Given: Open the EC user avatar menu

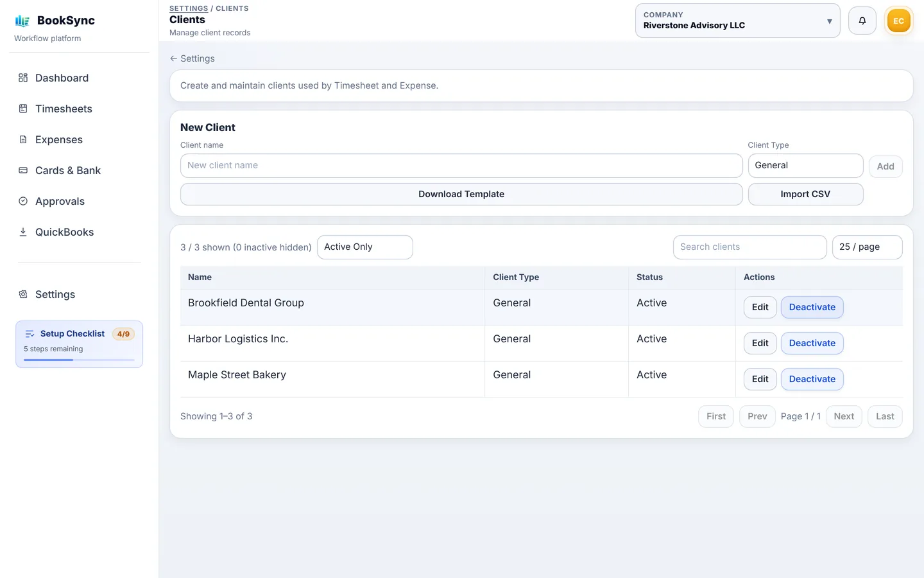Looking at the screenshot, I should pyautogui.click(x=898, y=21).
